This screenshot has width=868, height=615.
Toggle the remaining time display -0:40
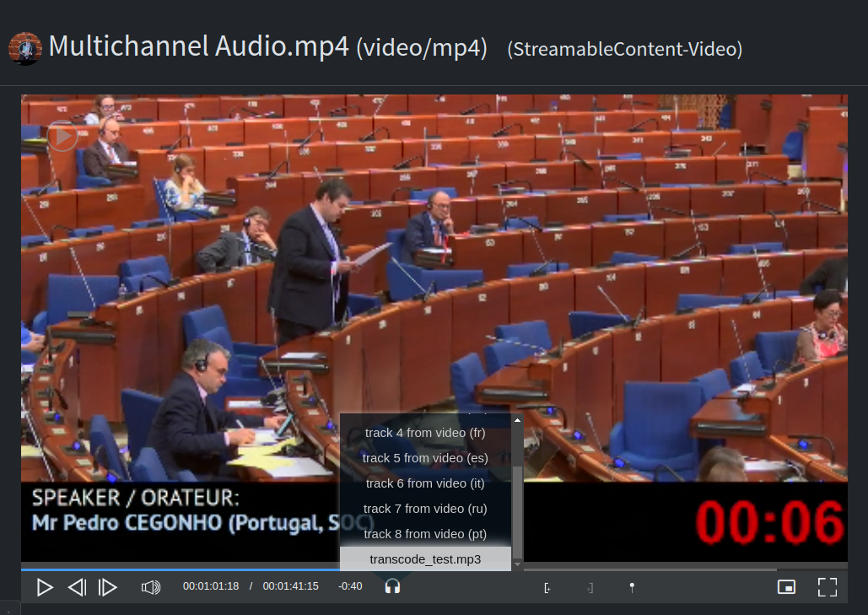350,586
